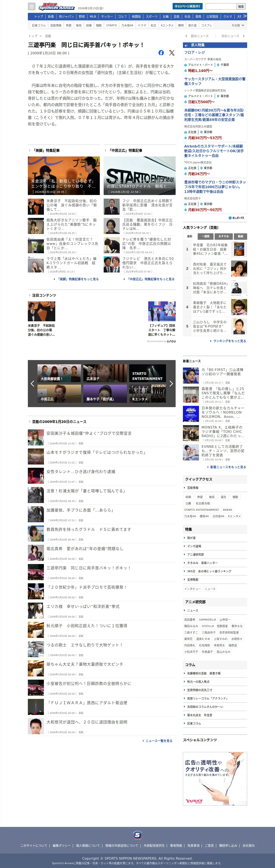Image resolution: width=275 pixels, height=868 pixels.
Task: Open 安田美沙子＆城田優 blog article link
Action: click(x=89, y=433)
